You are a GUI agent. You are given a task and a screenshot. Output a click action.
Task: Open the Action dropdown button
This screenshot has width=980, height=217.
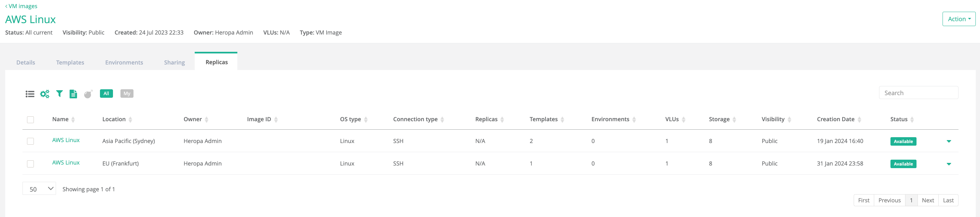click(958, 19)
